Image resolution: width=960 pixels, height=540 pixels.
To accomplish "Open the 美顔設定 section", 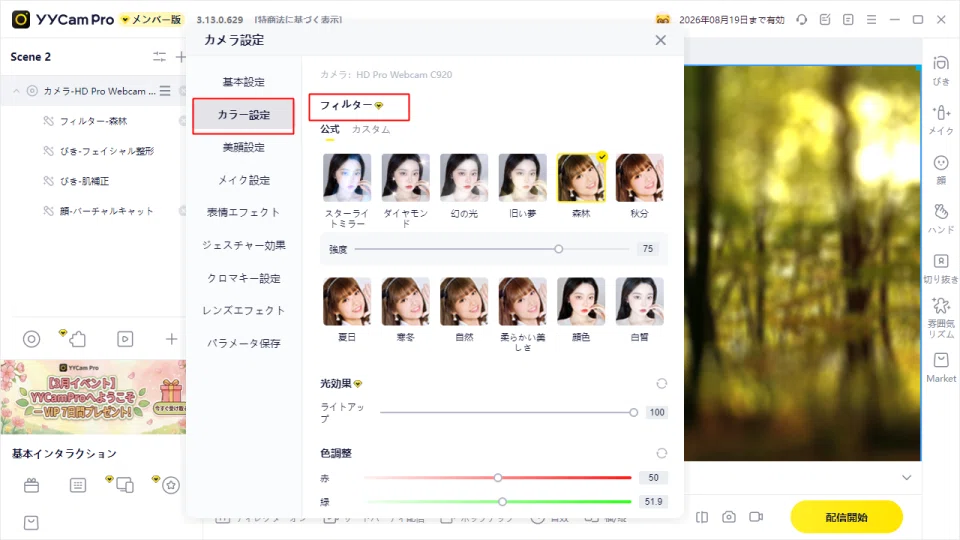I will [243, 148].
